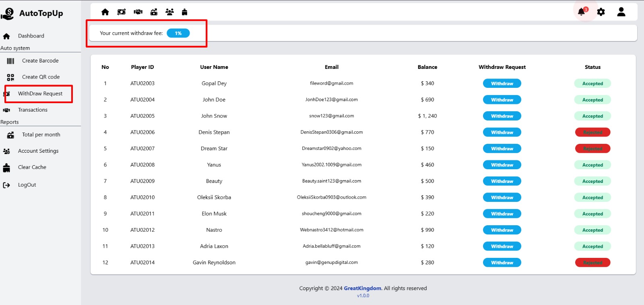This screenshot has width=644, height=305.
Task: Click the GreatKingdom footer link
Action: [x=362, y=288]
